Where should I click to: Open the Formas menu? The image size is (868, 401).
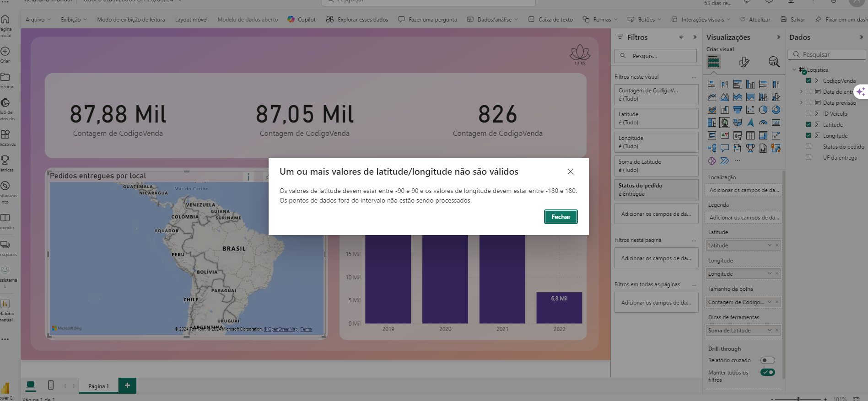tap(600, 20)
